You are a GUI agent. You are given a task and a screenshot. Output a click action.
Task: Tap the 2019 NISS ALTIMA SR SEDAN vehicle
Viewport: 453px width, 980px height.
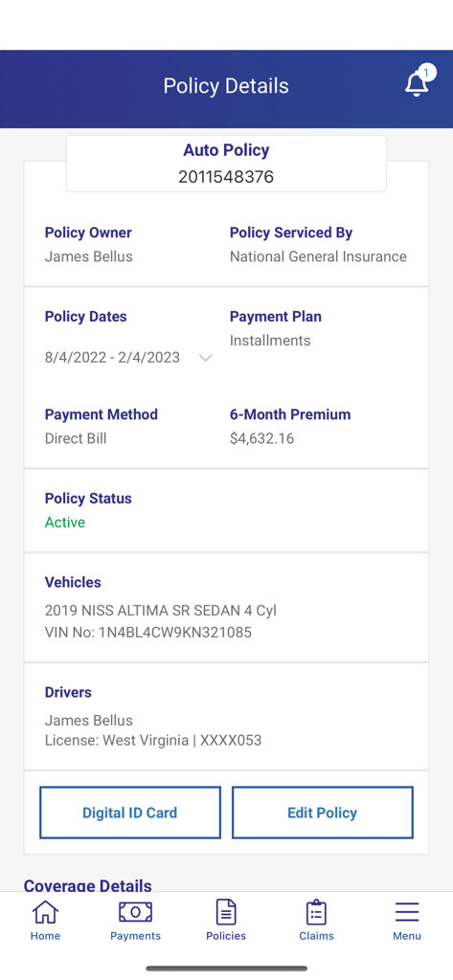click(160, 610)
